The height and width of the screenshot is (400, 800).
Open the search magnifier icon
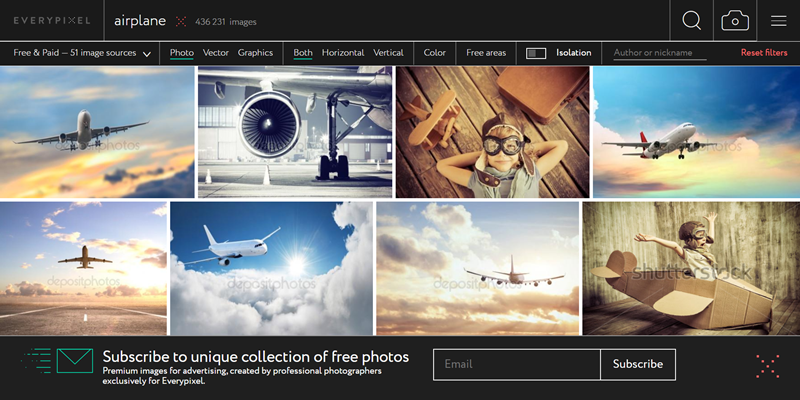[691, 20]
